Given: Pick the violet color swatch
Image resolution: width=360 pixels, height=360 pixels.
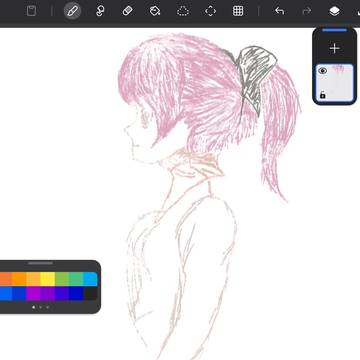Looking at the screenshot, I should click(48, 293).
